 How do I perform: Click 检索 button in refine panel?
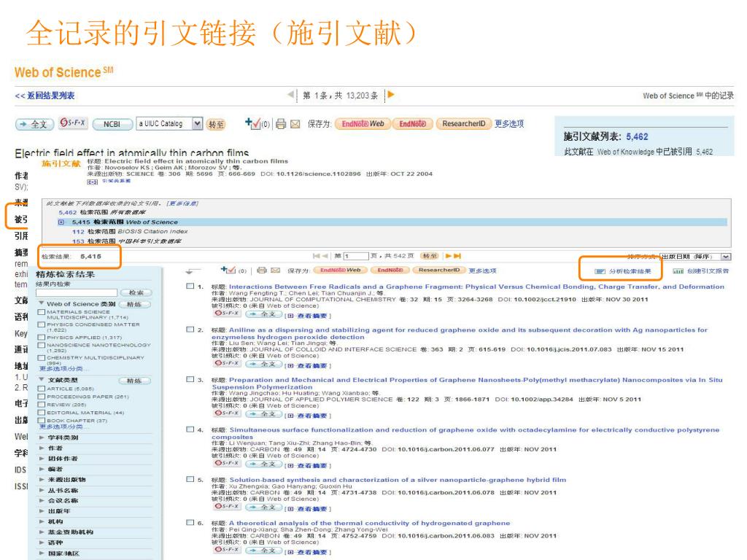point(136,292)
